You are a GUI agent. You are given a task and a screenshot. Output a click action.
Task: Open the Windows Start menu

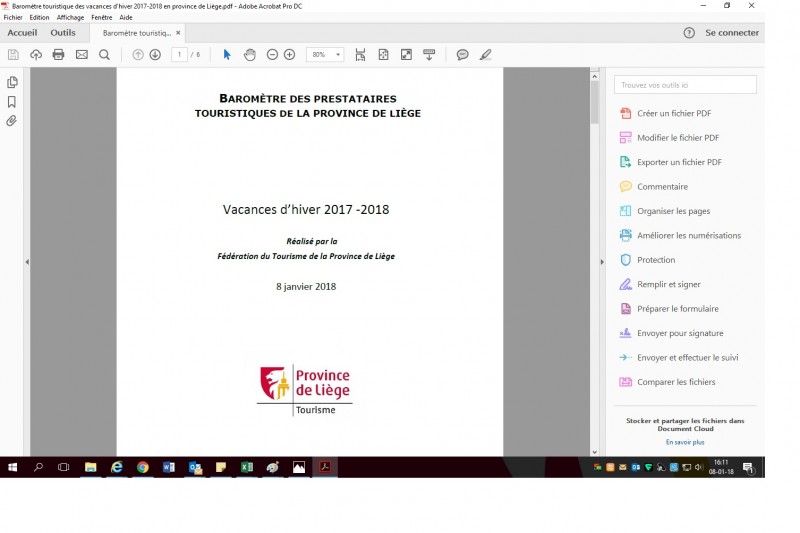[x=12, y=467]
